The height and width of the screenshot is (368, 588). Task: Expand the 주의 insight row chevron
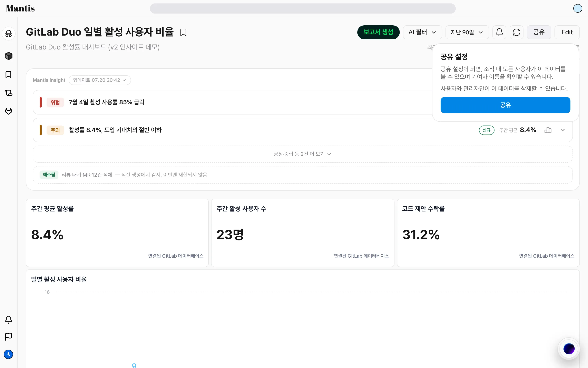pos(562,130)
